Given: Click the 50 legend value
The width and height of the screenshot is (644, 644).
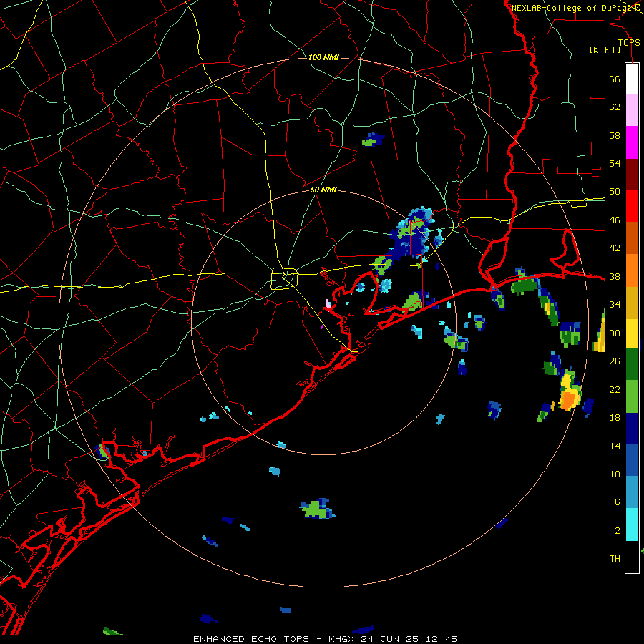Looking at the screenshot, I should pos(615,192).
